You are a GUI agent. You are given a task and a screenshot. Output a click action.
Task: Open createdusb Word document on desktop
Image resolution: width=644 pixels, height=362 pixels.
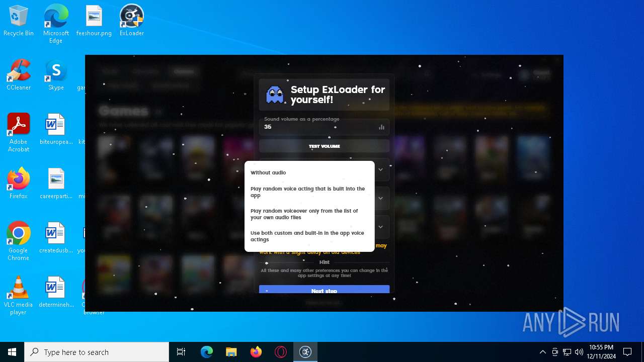coord(56,238)
